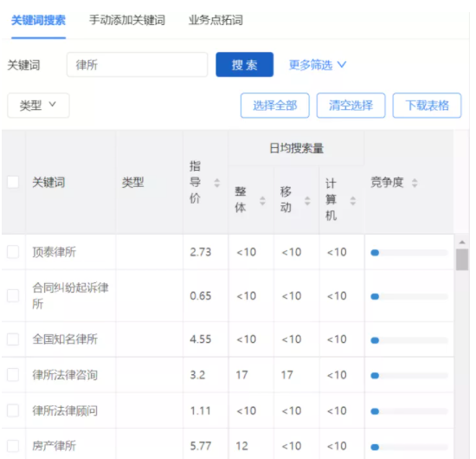476x459 pixels.
Task: Click 竞争度 bar for 房产律所
Action: (x=409, y=447)
